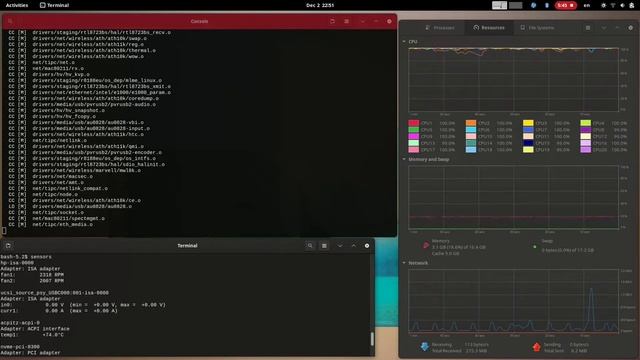Viewport: 640px width, 360px height.
Task: Open the Terminal window hamburger menu
Action: click(x=324, y=246)
